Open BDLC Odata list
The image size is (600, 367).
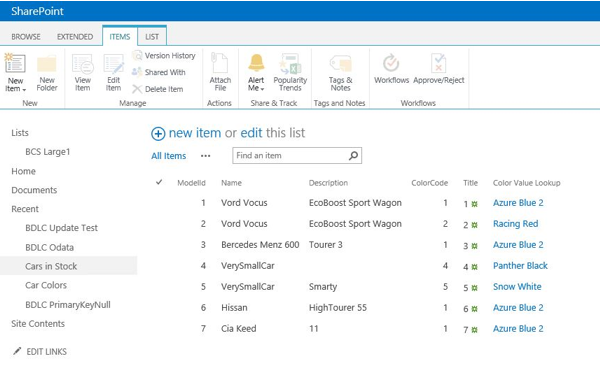coord(49,247)
